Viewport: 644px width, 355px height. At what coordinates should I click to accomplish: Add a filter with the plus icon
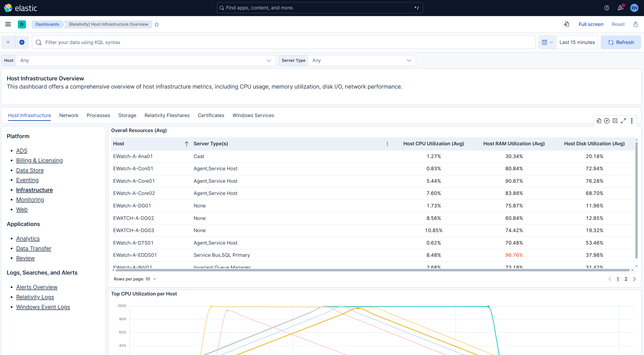point(22,42)
